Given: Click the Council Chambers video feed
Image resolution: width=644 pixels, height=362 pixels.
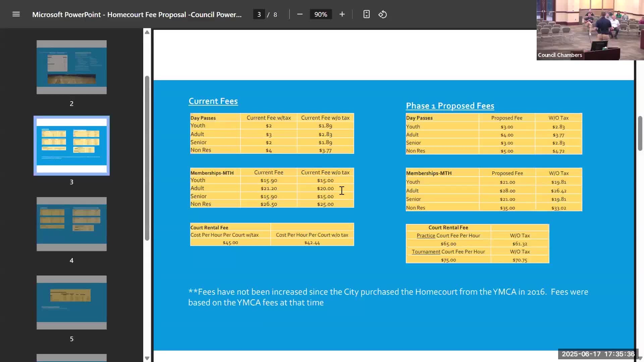Looking at the screenshot, I should 590,30.
